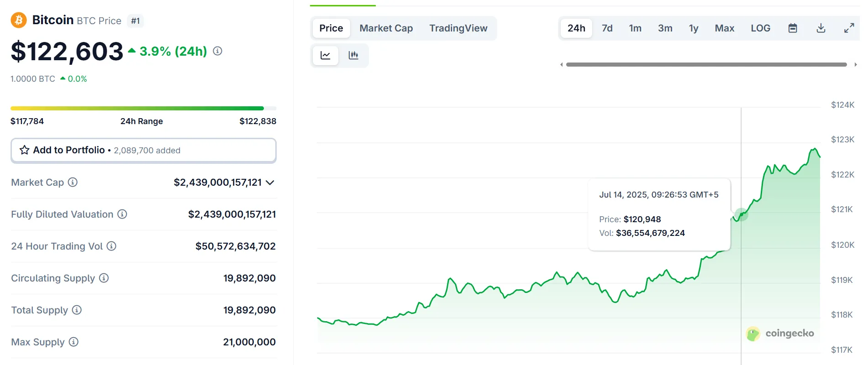Open Total Supply info icon
The height and width of the screenshot is (365, 868).
point(77,310)
